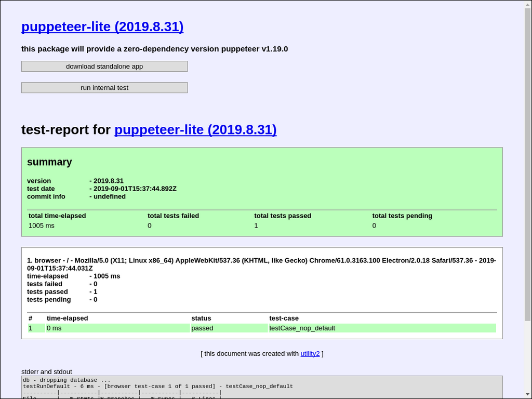Click the stderr and stdout label

coord(46,372)
